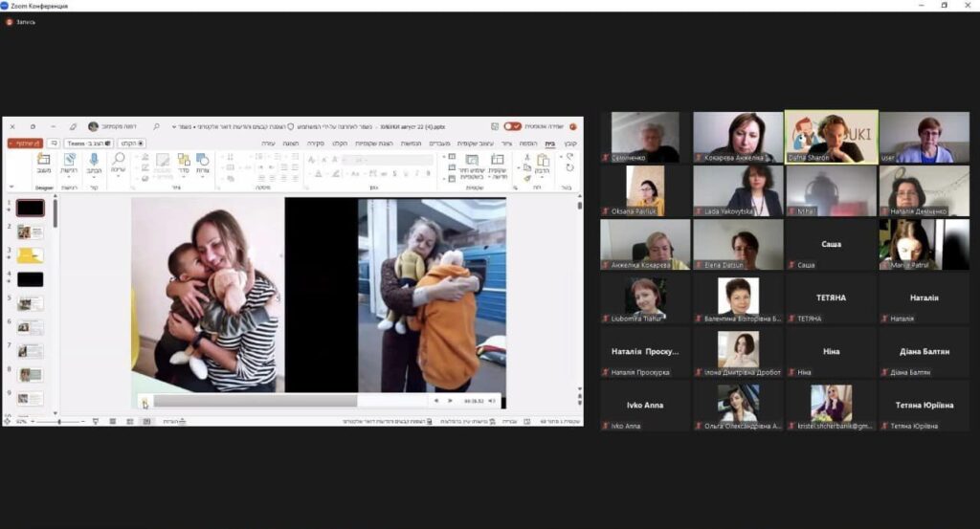Image resolution: width=980 pixels, height=529 pixels.
Task: Open the Designer pane from the ribbon
Action: (44, 159)
